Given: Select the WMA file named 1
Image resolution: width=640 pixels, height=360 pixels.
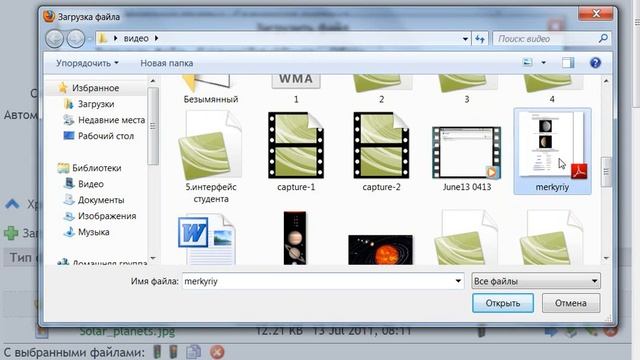Looking at the screenshot, I should (x=296, y=89).
